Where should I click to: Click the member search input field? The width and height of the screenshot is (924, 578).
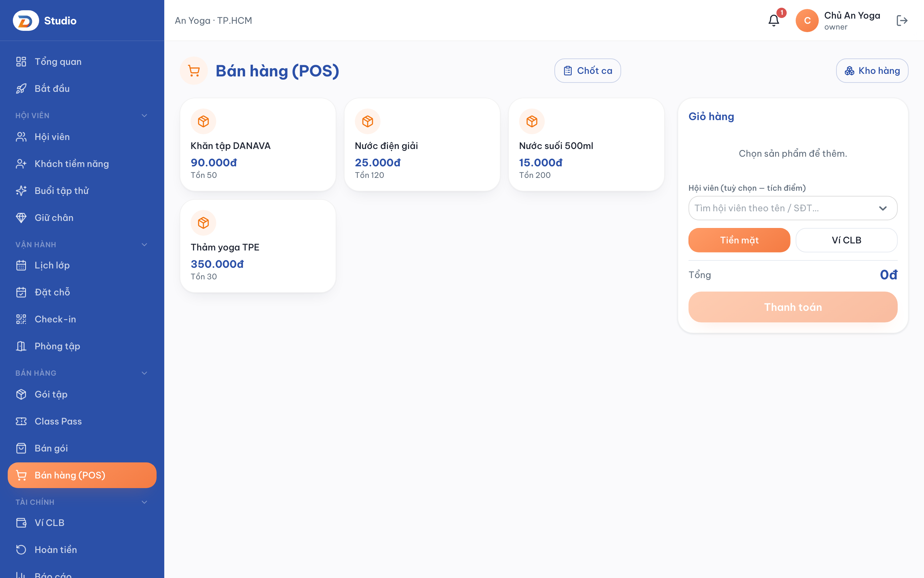click(793, 208)
